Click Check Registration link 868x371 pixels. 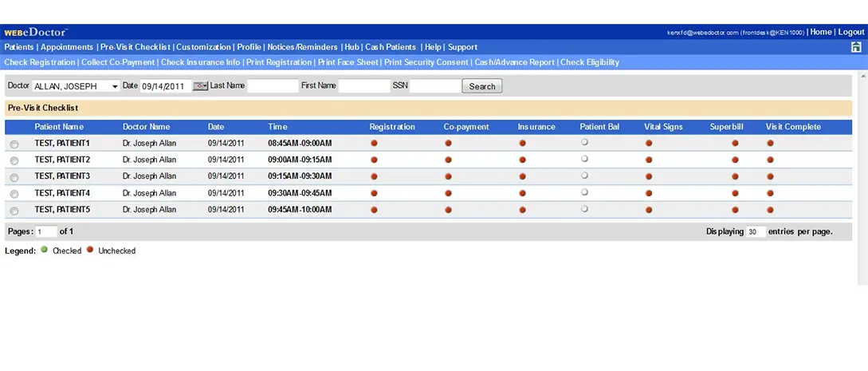[39, 62]
